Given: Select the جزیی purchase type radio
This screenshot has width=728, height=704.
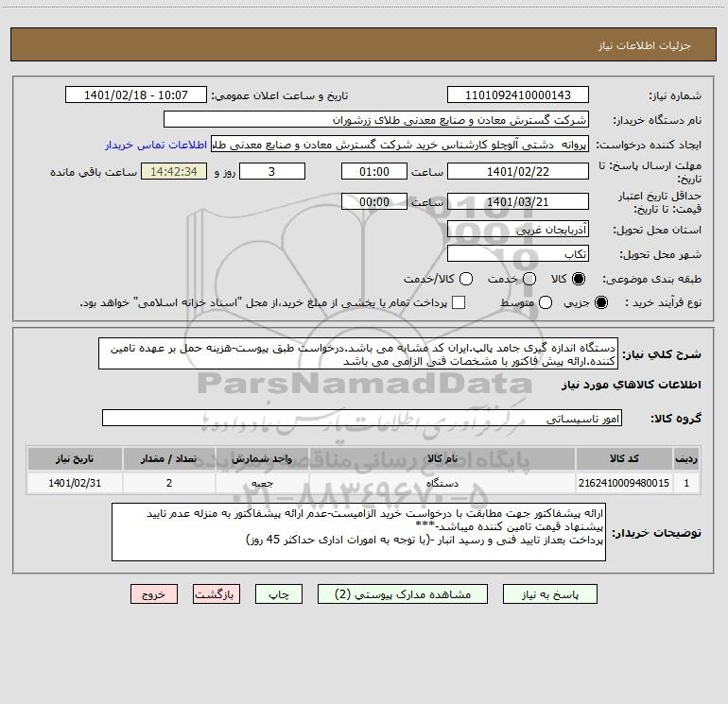Looking at the screenshot, I should (600, 302).
